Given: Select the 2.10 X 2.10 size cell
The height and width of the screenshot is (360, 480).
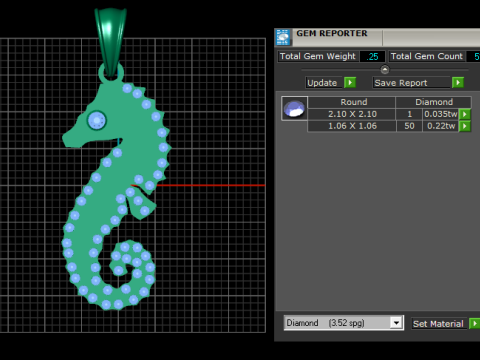Looking at the screenshot, I should (352, 114).
